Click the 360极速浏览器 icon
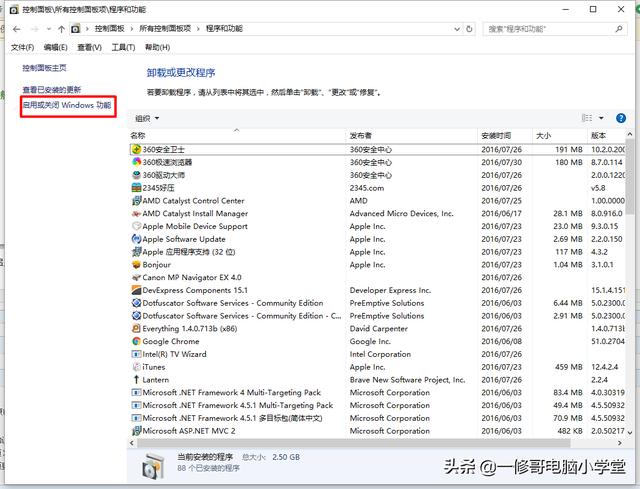The width and height of the screenshot is (640, 489). click(x=136, y=162)
